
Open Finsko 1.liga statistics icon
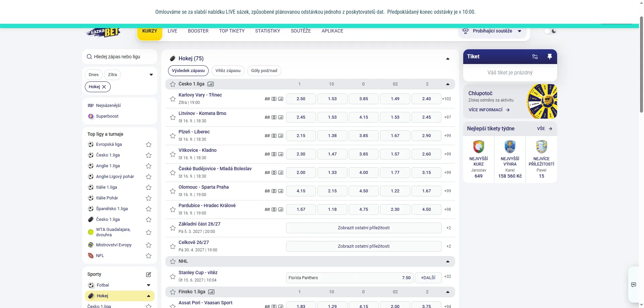(211, 292)
